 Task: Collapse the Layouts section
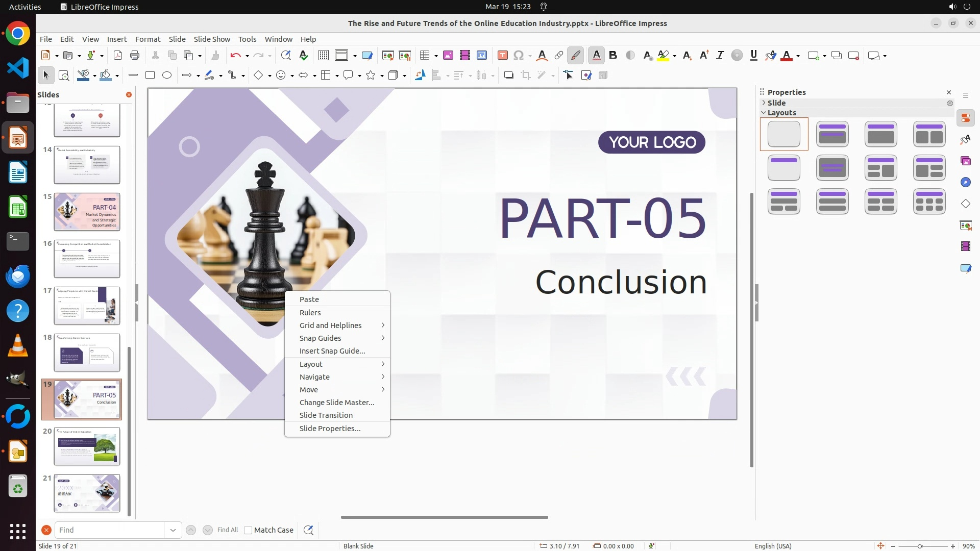pyautogui.click(x=764, y=113)
